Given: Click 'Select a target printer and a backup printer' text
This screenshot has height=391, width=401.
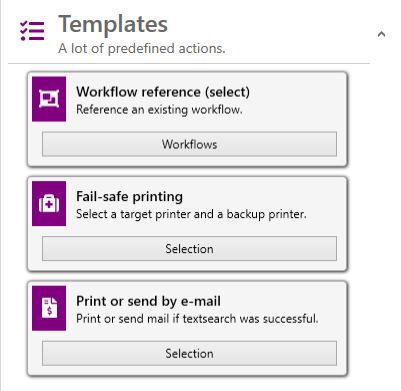Looking at the screenshot, I should [191, 214].
